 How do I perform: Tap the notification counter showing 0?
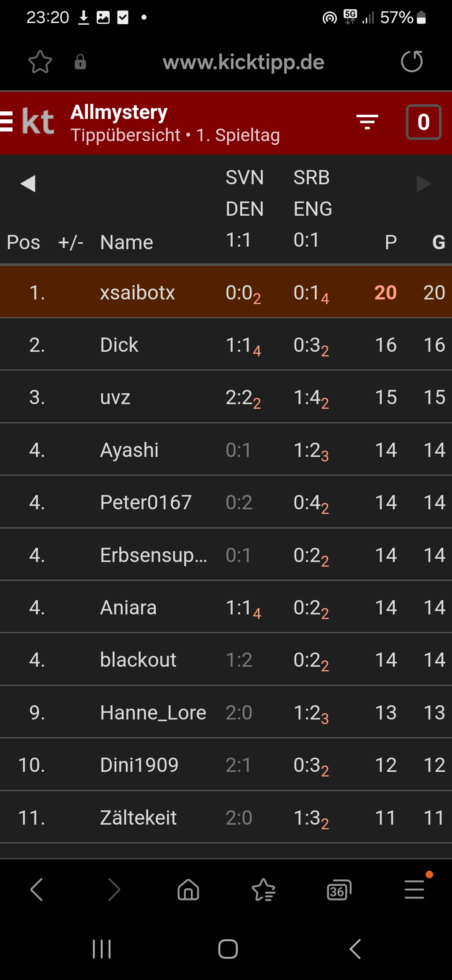(x=424, y=122)
